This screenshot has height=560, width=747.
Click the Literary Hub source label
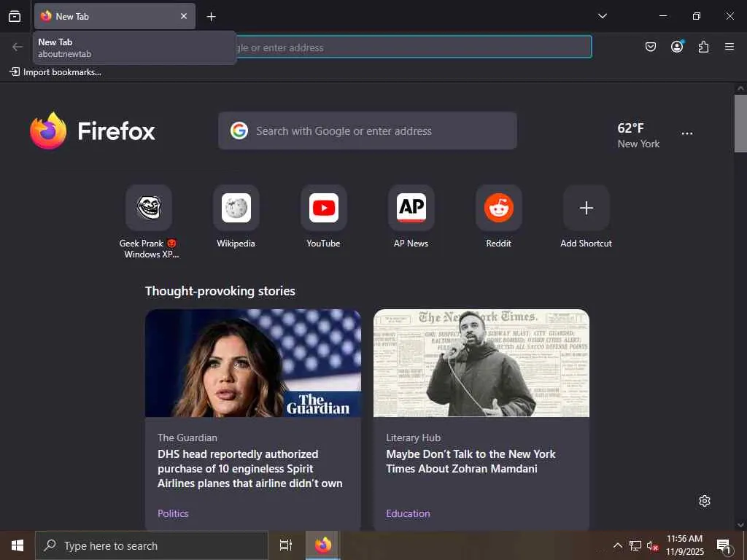click(x=413, y=437)
